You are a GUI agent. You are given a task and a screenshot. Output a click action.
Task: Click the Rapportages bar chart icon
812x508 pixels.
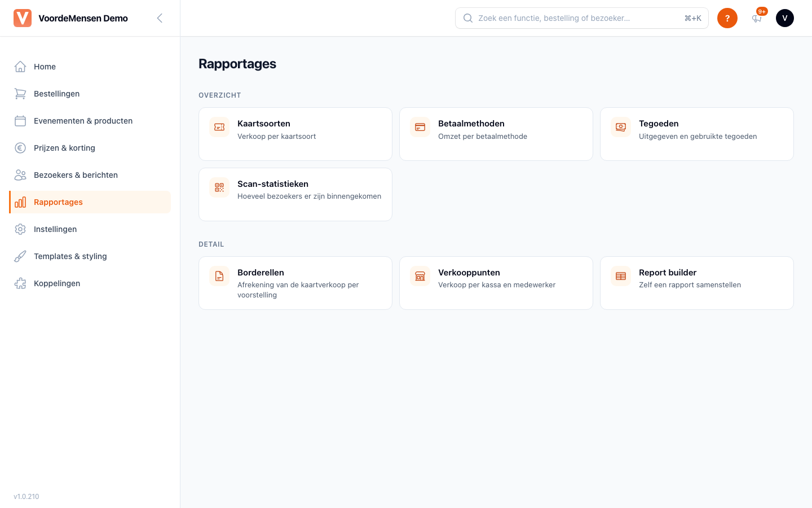pyautogui.click(x=20, y=202)
